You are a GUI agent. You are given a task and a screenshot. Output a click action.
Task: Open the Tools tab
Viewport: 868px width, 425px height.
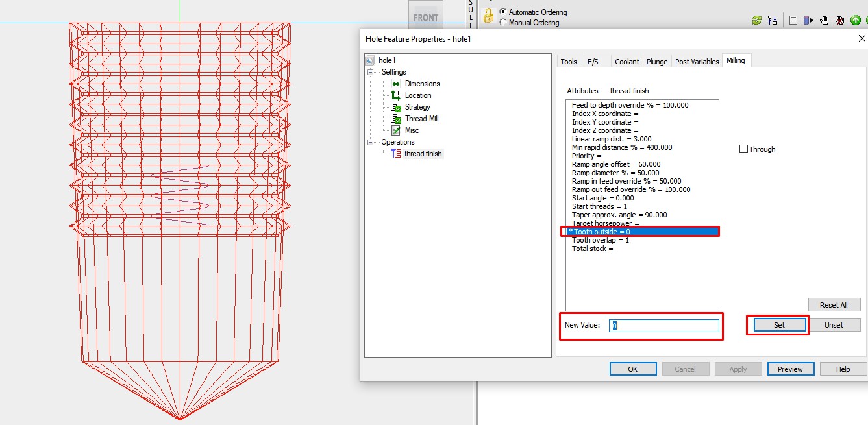[569, 60]
